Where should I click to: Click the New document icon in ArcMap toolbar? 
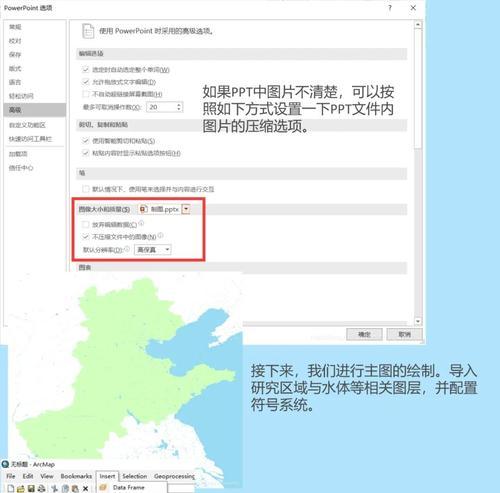(10, 488)
